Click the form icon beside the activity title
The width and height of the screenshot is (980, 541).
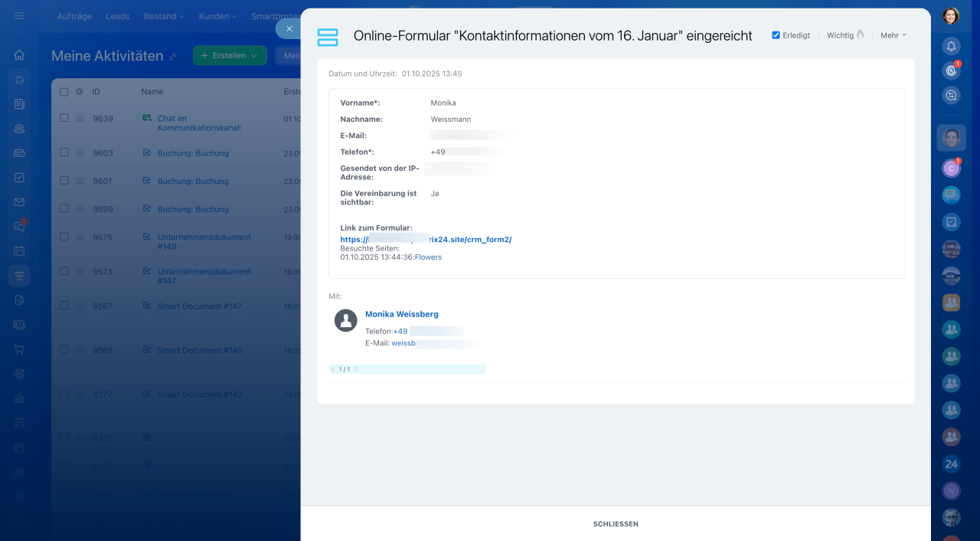(x=328, y=36)
